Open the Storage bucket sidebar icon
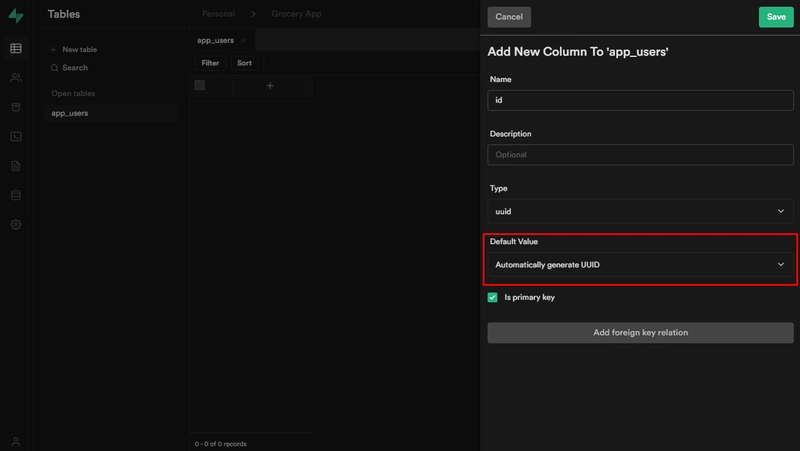The image size is (800, 451). pyautogui.click(x=16, y=107)
